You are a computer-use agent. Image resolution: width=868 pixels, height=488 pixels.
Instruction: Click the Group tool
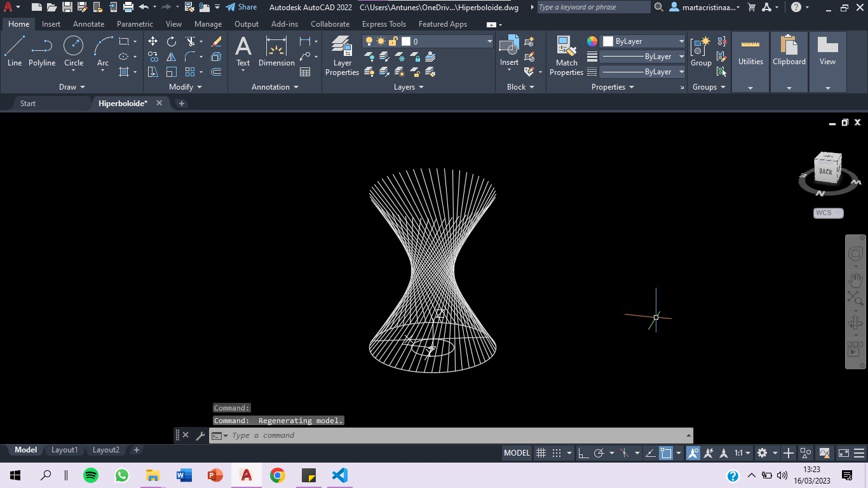pos(701,51)
